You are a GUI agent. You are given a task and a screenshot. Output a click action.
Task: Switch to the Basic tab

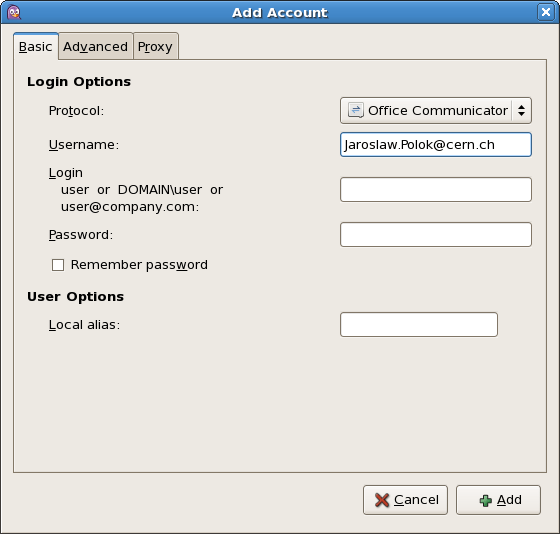(x=36, y=46)
